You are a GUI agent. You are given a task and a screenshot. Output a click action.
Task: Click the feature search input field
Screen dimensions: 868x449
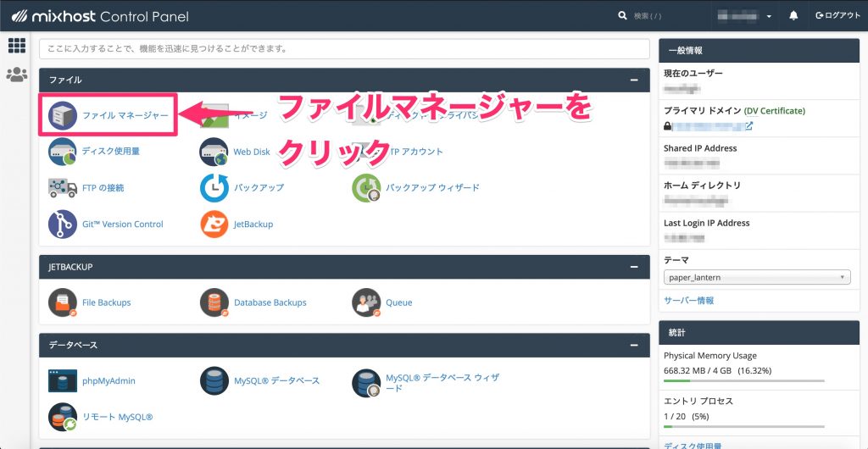pyautogui.click(x=343, y=49)
